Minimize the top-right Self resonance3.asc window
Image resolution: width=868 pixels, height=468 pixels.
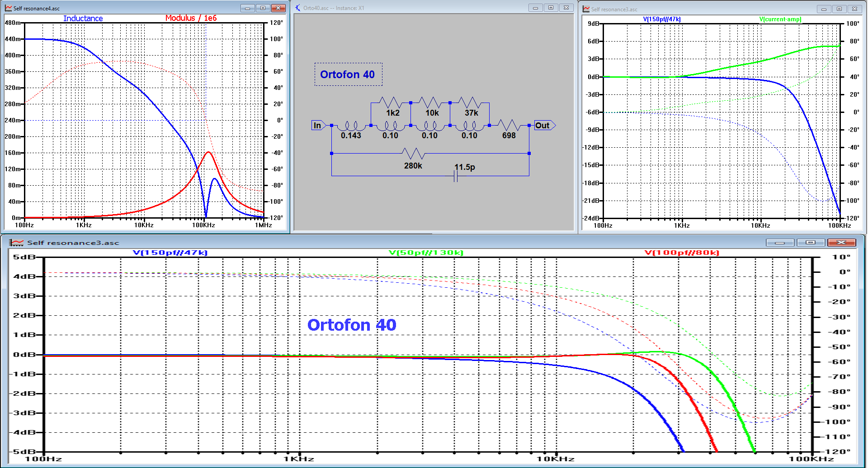[824, 9]
